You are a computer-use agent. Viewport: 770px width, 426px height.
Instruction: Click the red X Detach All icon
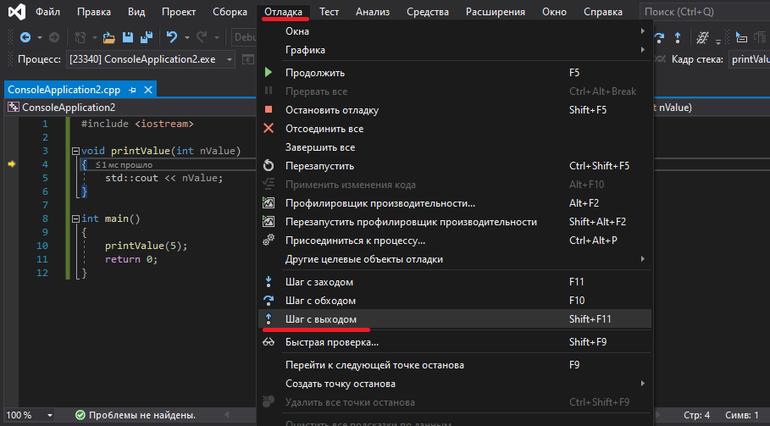(x=269, y=128)
